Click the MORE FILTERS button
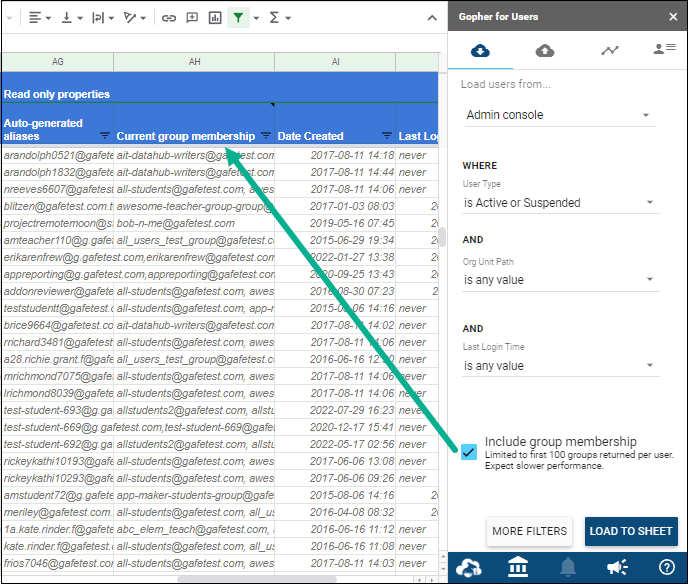This screenshot has height=584, width=688. [x=529, y=531]
